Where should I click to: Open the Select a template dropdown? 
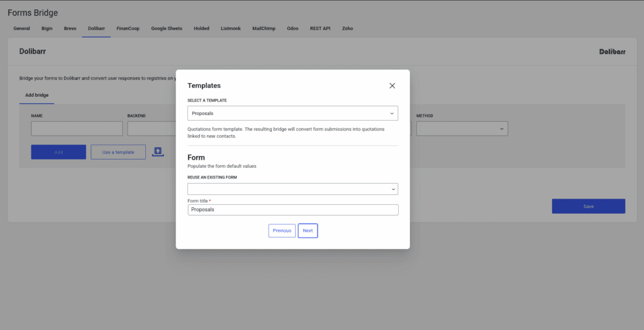292,113
